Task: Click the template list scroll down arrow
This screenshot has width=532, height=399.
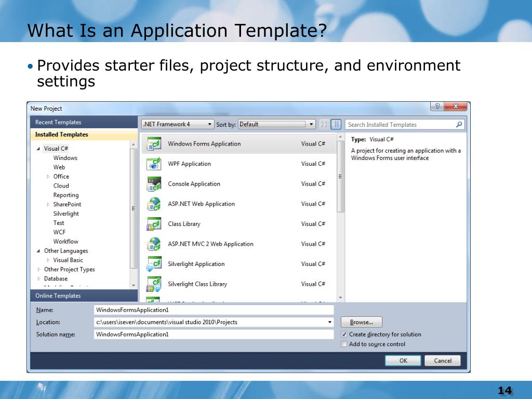Action: pyautogui.click(x=340, y=298)
